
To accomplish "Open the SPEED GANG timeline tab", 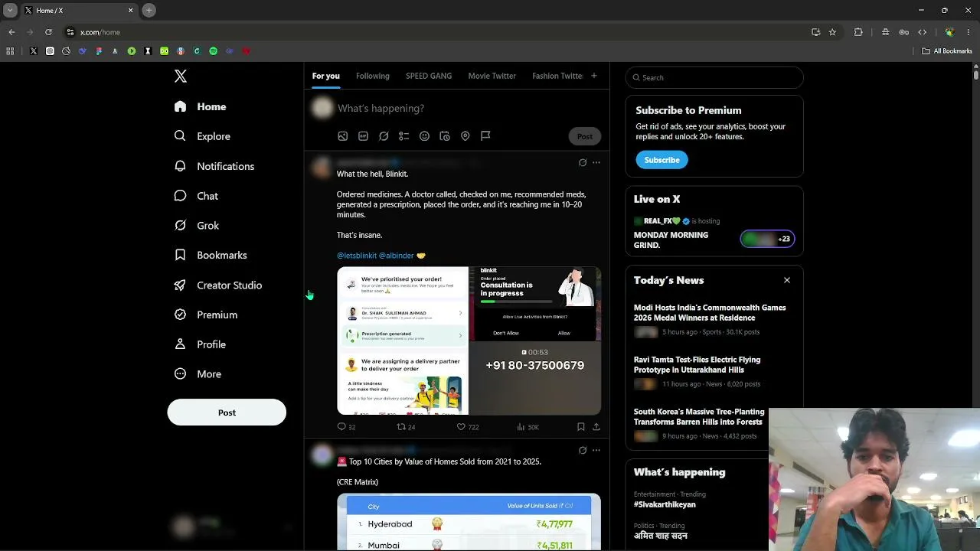I will point(429,76).
